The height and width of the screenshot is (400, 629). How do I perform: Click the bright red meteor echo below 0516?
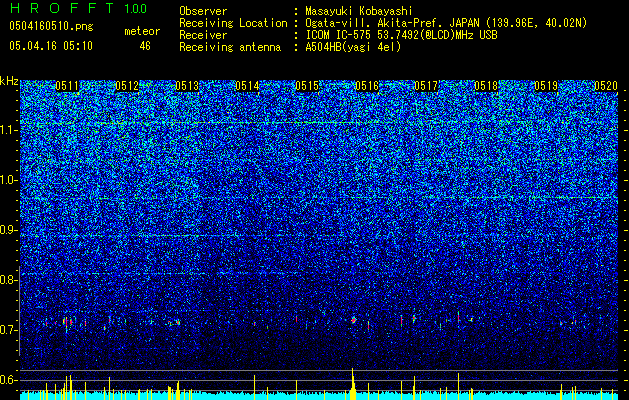[353, 320]
